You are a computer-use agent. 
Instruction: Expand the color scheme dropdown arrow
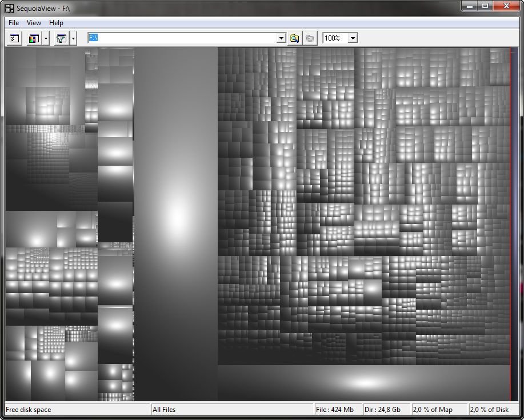point(46,38)
